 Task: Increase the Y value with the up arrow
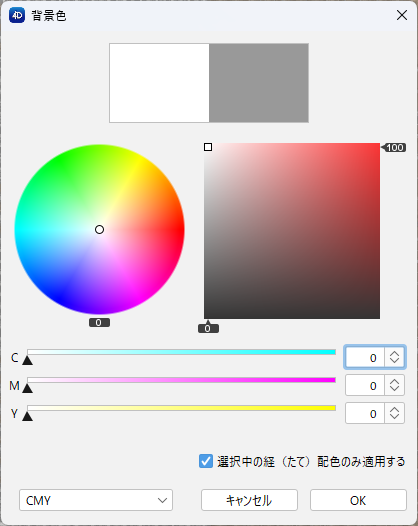pos(394,409)
